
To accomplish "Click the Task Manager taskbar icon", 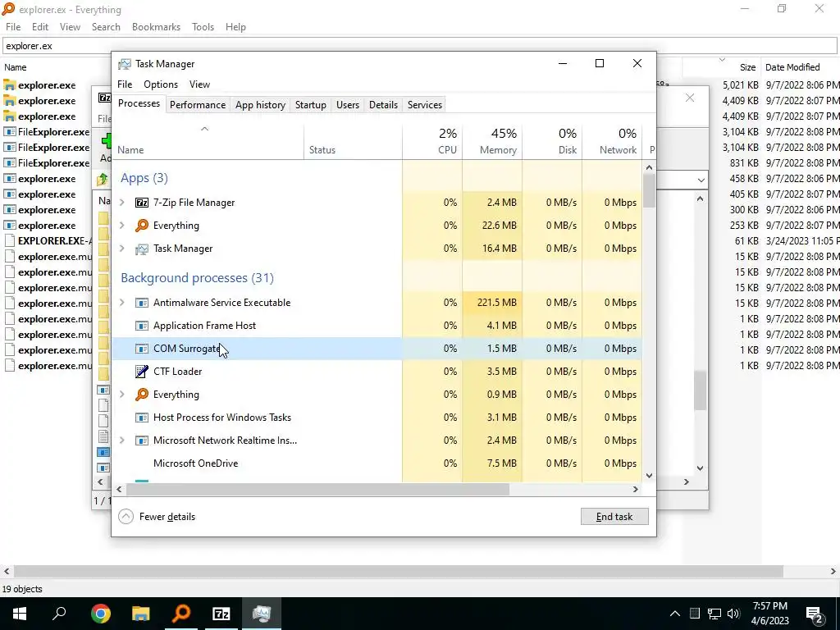I will pyautogui.click(x=262, y=614).
